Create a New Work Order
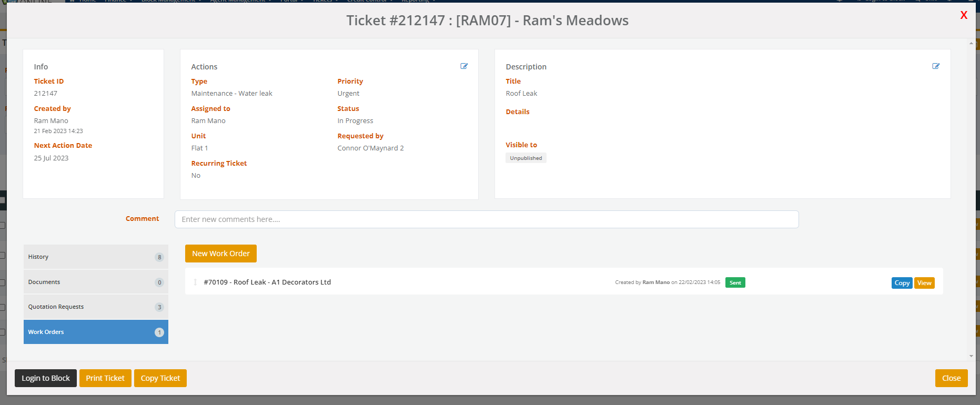The height and width of the screenshot is (405, 980). point(221,254)
